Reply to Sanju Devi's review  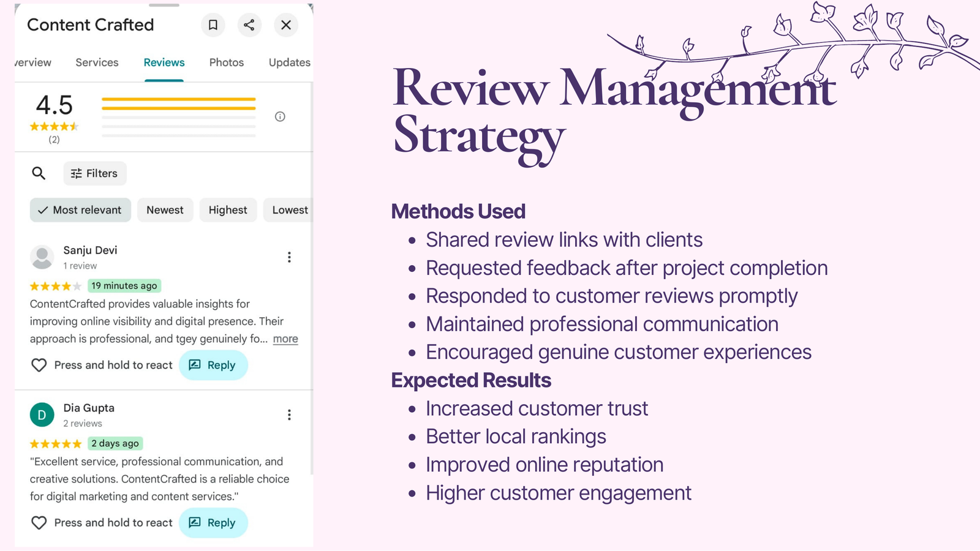pyautogui.click(x=213, y=365)
